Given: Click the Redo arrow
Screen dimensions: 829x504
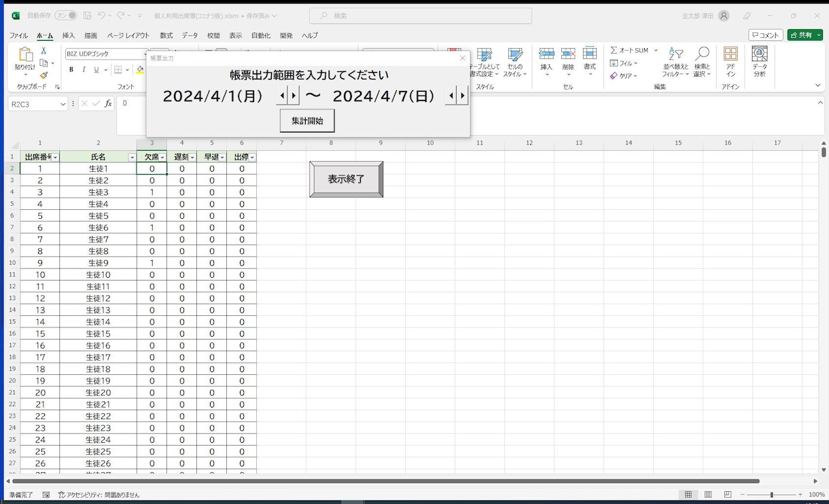Looking at the screenshot, I should (121, 15).
